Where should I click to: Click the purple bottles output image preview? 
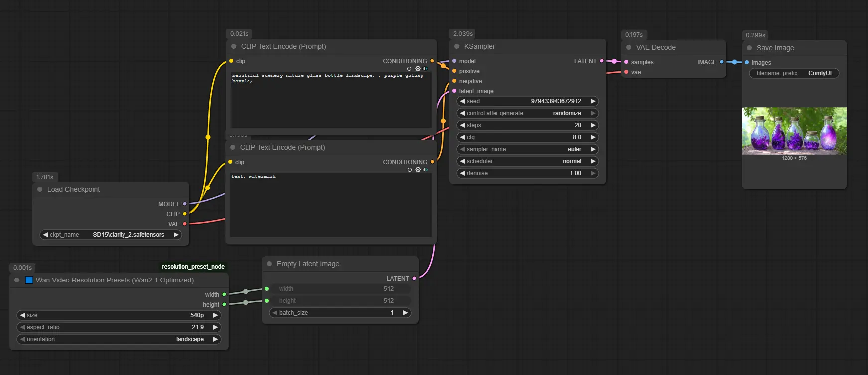794,131
